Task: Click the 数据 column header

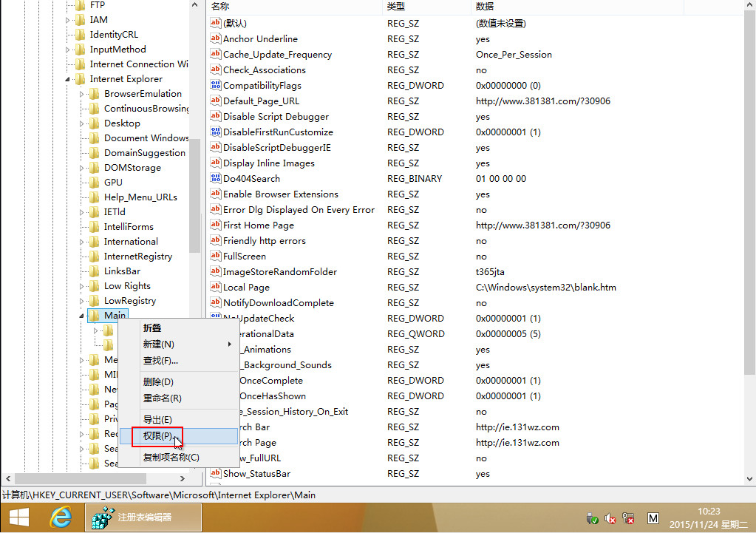Action: tap(485, 7)
